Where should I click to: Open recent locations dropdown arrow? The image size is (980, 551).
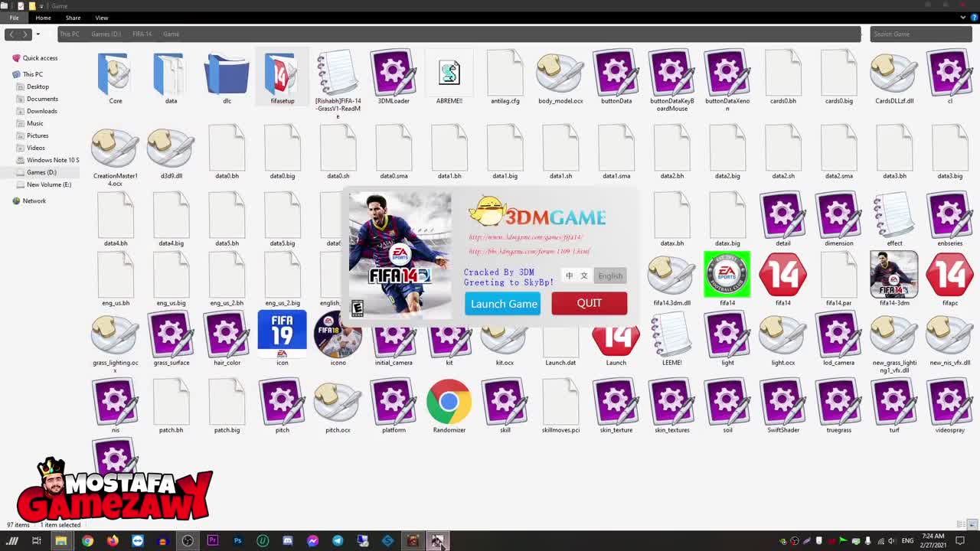(x=38, y=34)
